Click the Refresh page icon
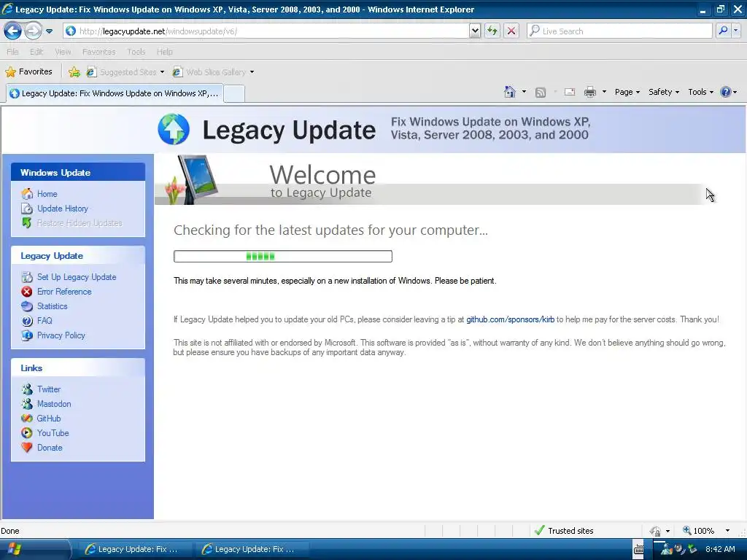The height and width of the screenshot is (560, 747). (492, 31)
